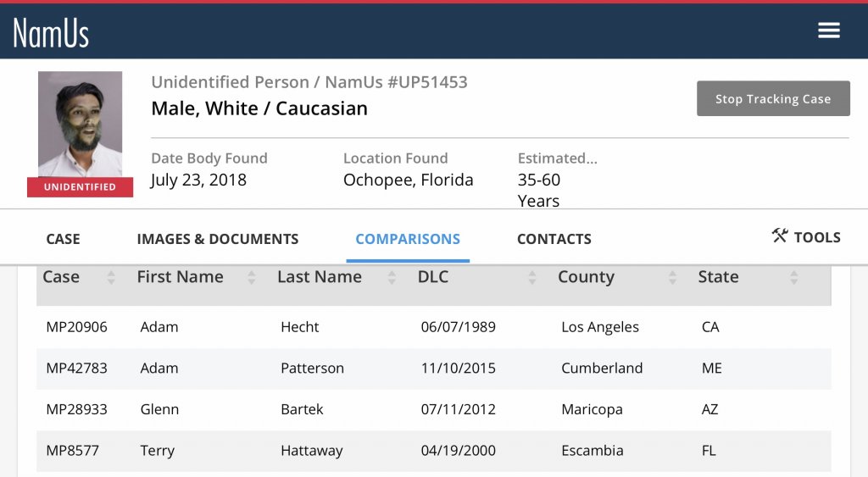Sort by Case column arrows
This screenshot has width=868, height=477.
tap(111, 277)
